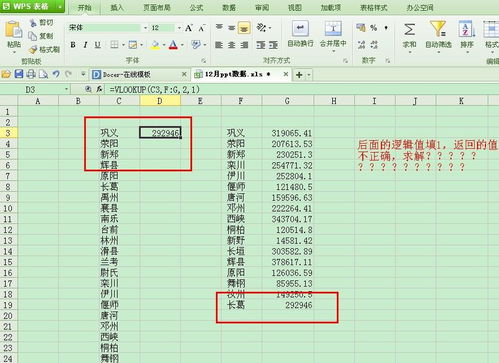Click the fx insert function icon
Viewport: 499px width, 363px height.
[x=99, y=89]
